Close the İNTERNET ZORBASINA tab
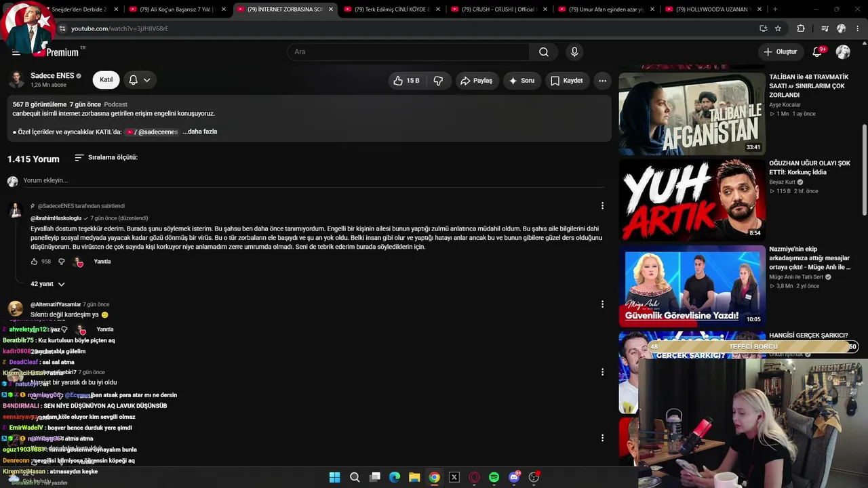Image resolution: width=868 pixels, height=488 pixels. [x=331, y=9]
